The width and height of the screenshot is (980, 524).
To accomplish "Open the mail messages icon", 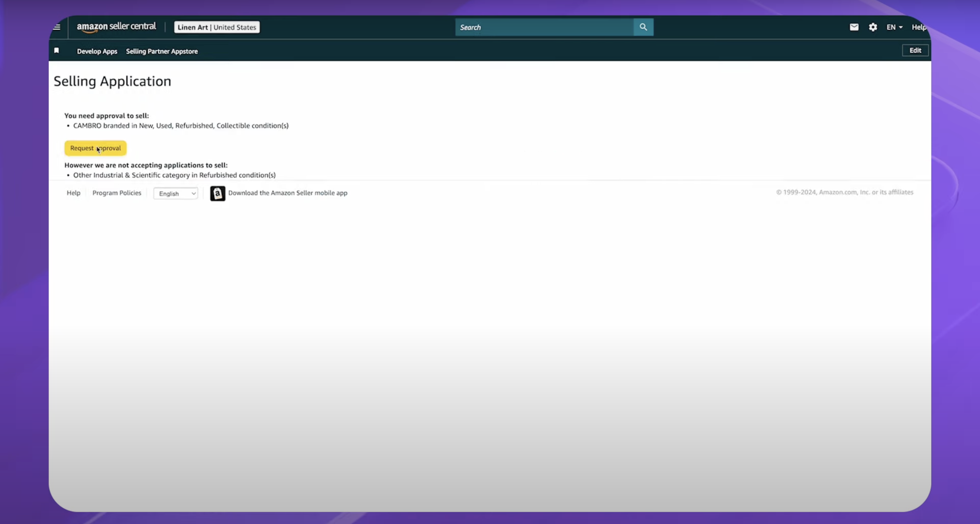I will coord(854,27).
